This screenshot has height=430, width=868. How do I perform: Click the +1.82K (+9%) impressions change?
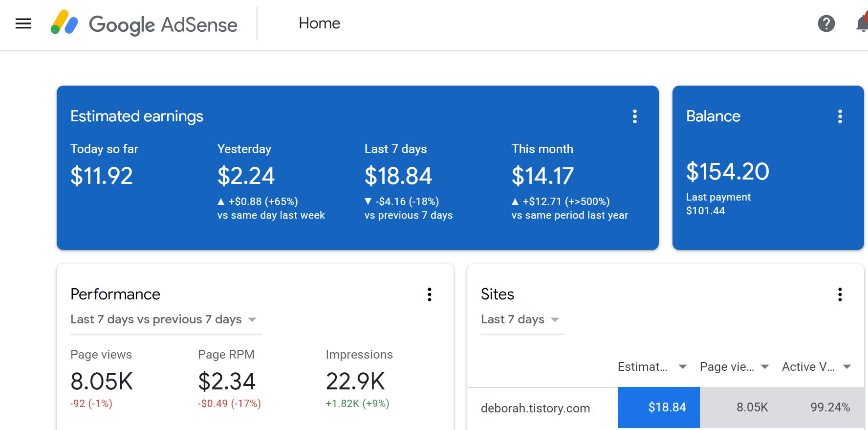[357, 404]
